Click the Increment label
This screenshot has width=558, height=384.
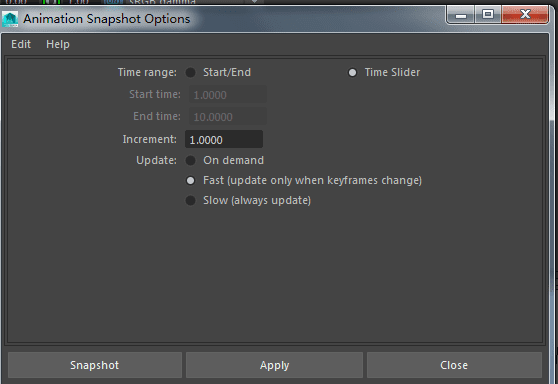click(x=149, y=139)
